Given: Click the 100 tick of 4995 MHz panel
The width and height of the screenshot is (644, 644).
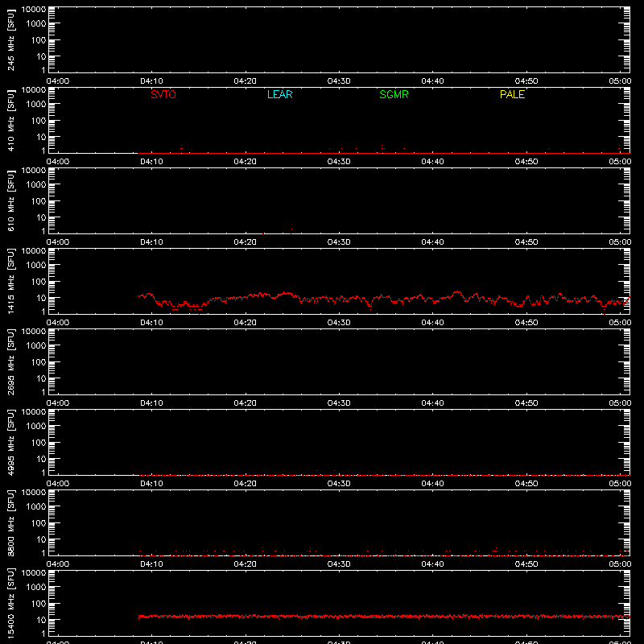Looking at the screenshot, I should click(x=39, y=443).
